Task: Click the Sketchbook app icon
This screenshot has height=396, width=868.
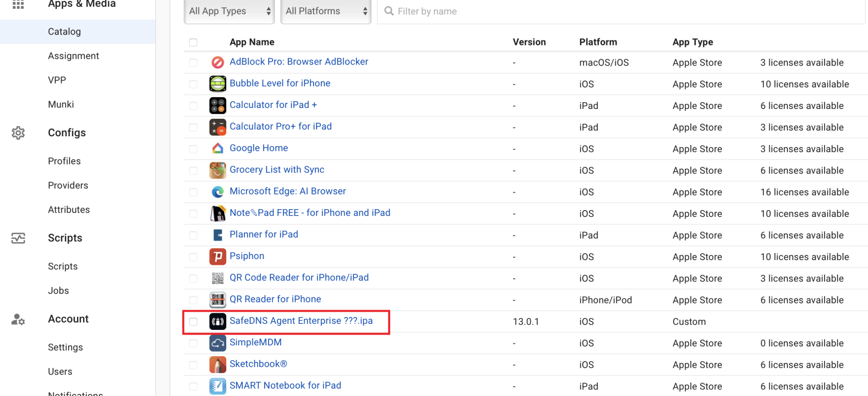Action: (218, 365)
